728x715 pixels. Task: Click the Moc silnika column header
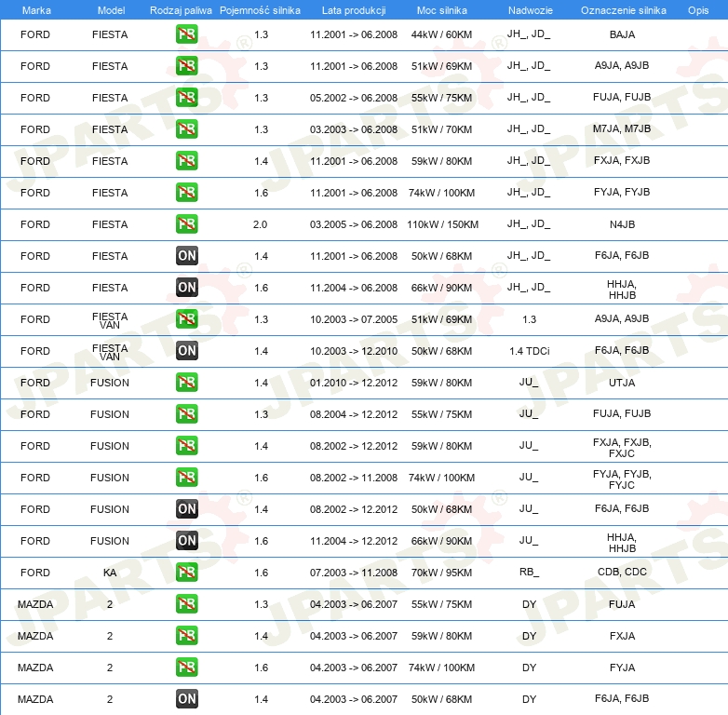tap(441, 10)
